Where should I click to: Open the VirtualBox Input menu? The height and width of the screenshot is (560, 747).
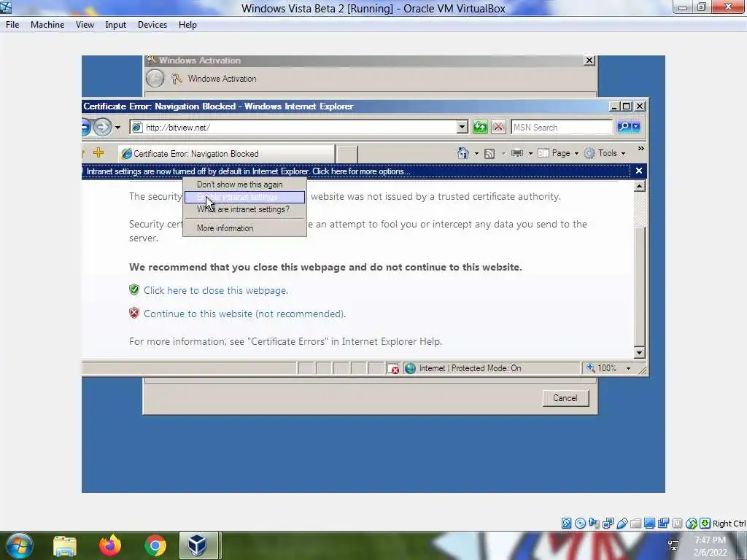pyautogui.click(x=116, y=25)
